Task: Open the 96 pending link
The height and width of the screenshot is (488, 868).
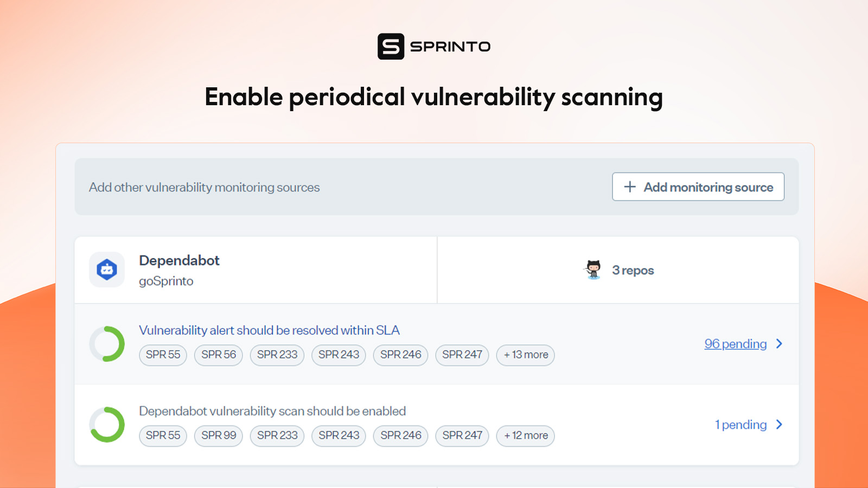Action: click(x=736, y=344)
